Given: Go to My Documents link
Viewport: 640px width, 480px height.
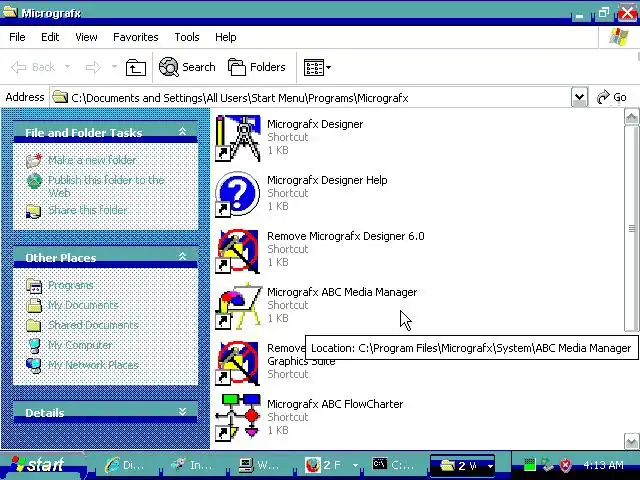Looking at the screenshot, I should point(83,305).
